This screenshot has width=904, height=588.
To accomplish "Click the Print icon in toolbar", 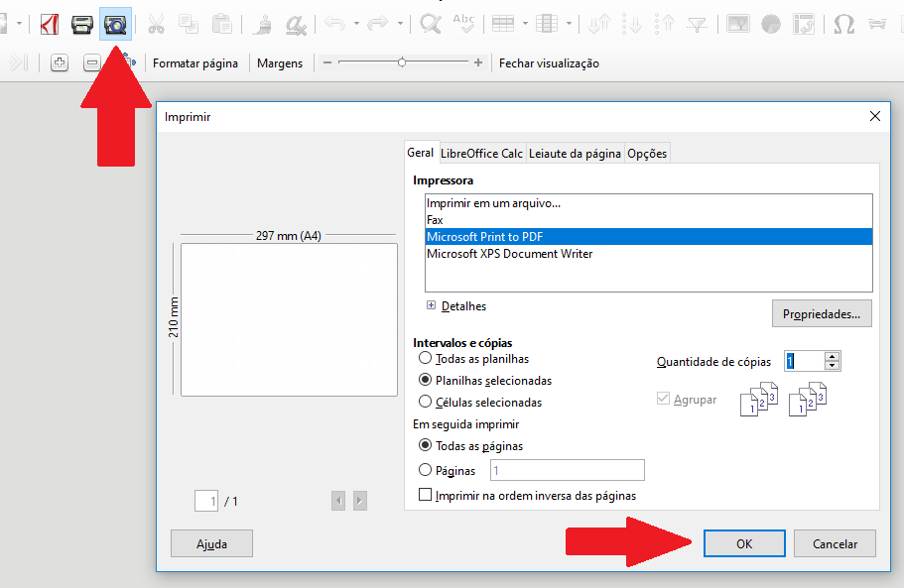I will click(x=82, y=25).
